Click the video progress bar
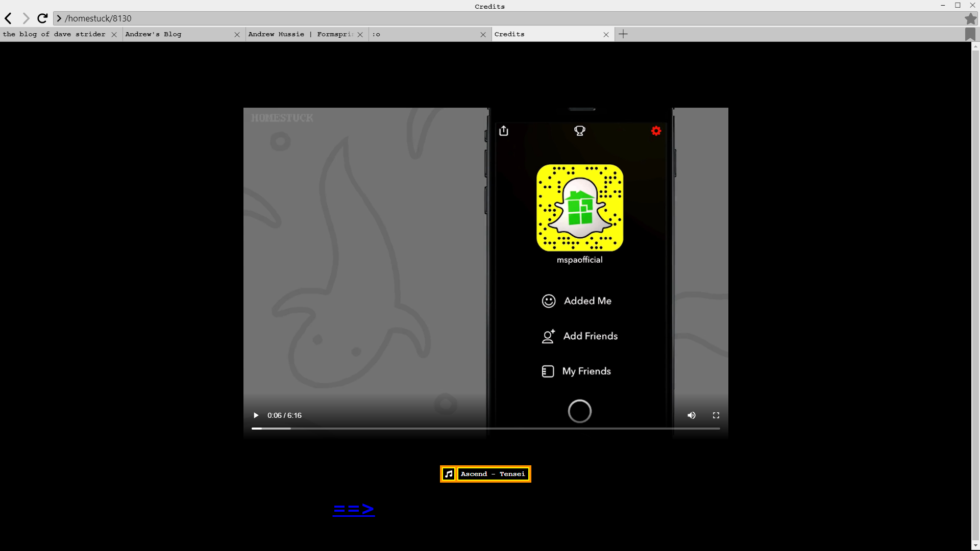This screenshot has width=980, height=551. coord(485,429)
